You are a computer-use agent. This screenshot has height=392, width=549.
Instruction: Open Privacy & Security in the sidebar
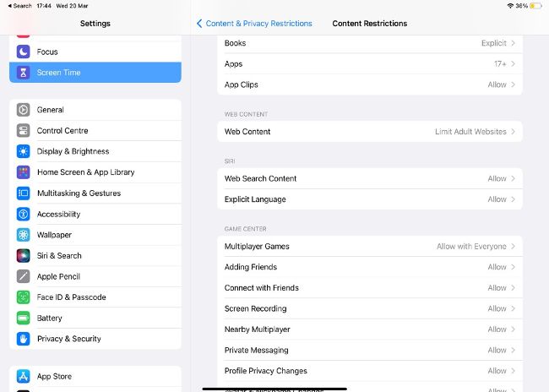point(68,339)
